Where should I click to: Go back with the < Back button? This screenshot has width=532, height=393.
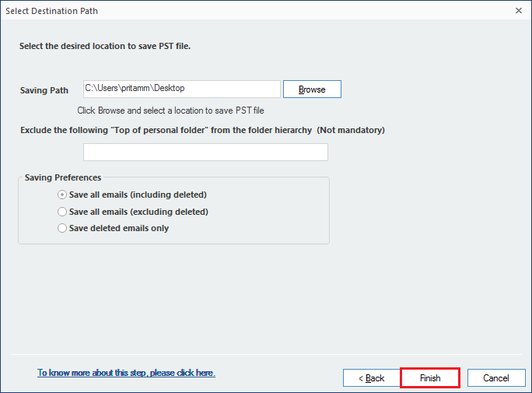(x=372, y=378)
